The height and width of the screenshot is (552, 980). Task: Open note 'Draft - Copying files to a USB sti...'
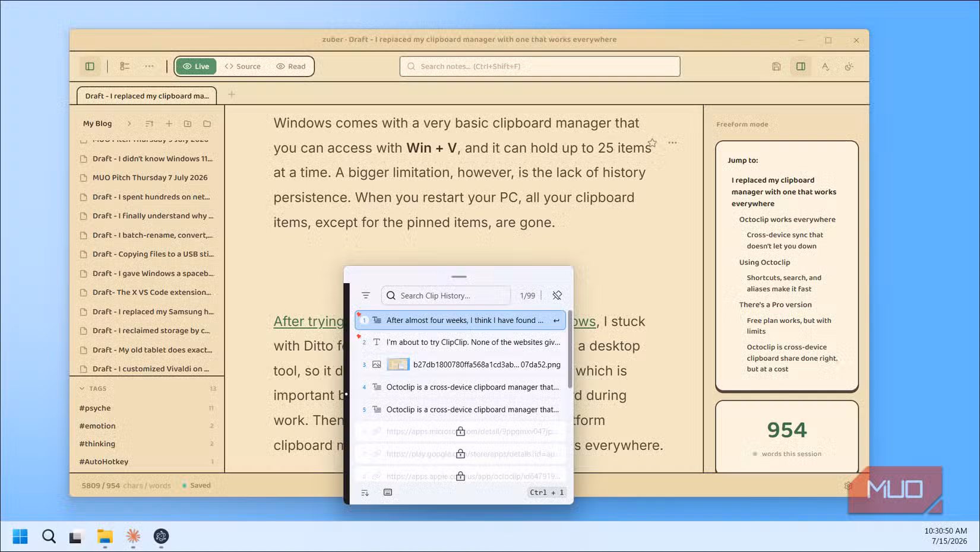point(147,254)
